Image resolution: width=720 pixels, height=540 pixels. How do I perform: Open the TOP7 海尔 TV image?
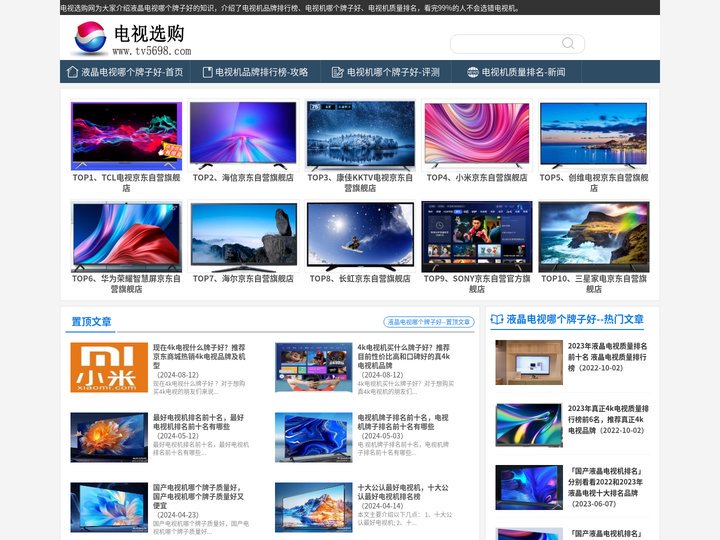pyautogui.click(x=243, y=236)
